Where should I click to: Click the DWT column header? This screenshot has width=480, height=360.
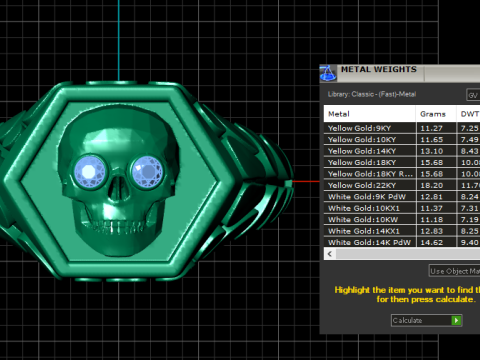point(468,114)
